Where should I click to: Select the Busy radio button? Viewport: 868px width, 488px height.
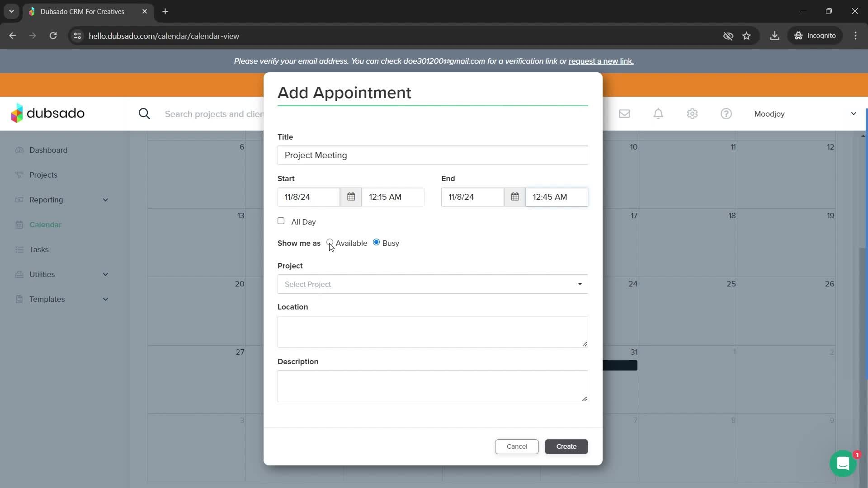[376, 243]
